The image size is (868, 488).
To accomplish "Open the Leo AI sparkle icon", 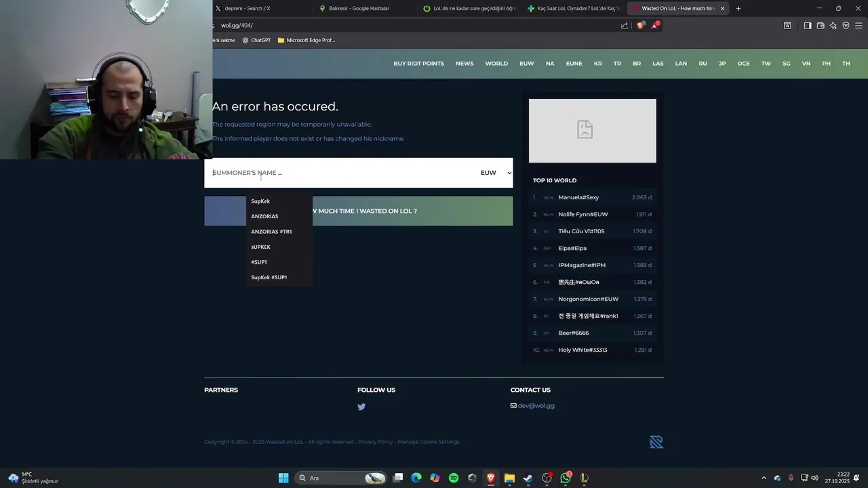I will 833,26.
